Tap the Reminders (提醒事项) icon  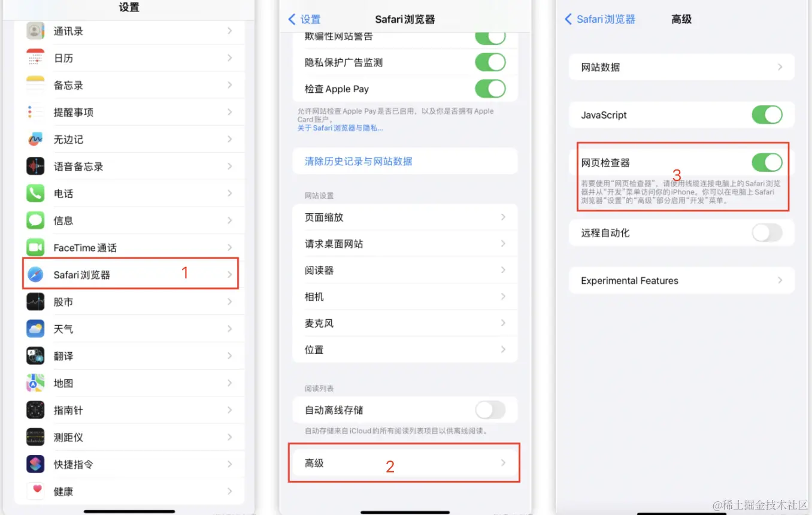(x=35, y=112)
